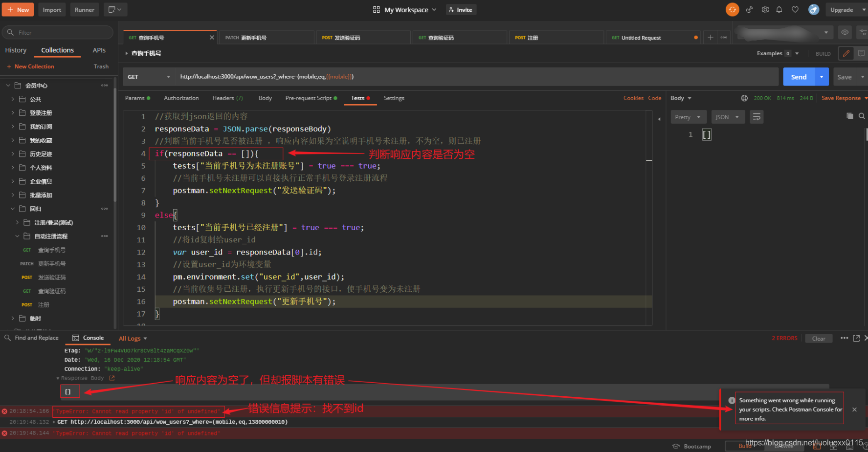Click the New button
Screen dimensions: 868x452
(x=18, y=10)
